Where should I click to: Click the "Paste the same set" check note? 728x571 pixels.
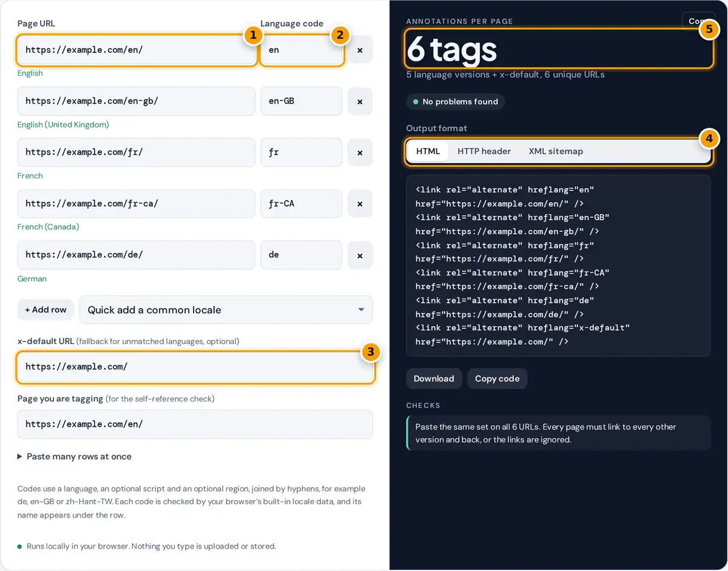[559, 433]
